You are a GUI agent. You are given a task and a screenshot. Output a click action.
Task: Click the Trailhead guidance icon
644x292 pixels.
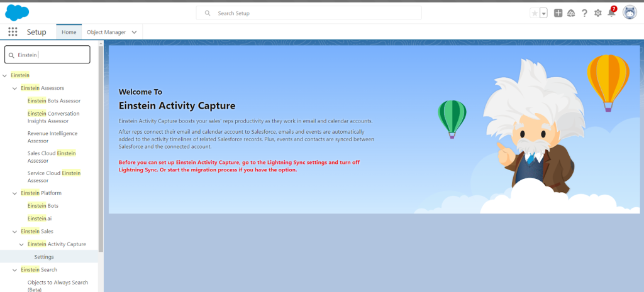(x=571, y=13)
